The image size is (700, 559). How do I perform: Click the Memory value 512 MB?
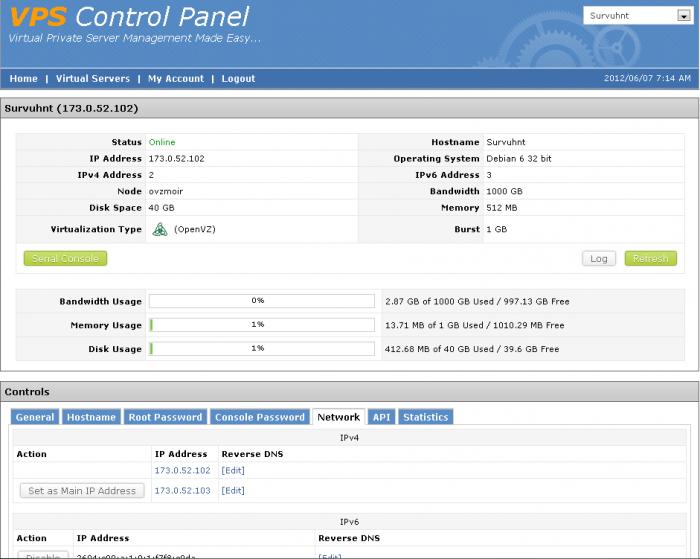pos(502,208)
